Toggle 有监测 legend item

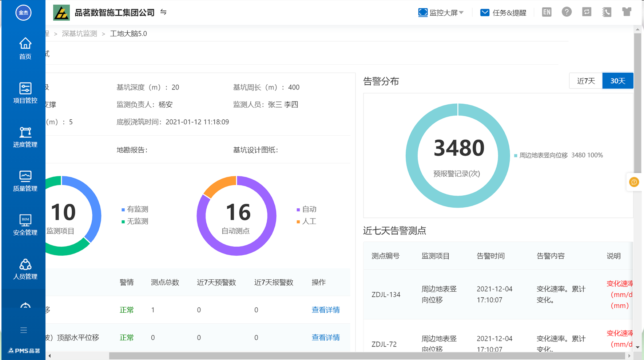point(135,209)
